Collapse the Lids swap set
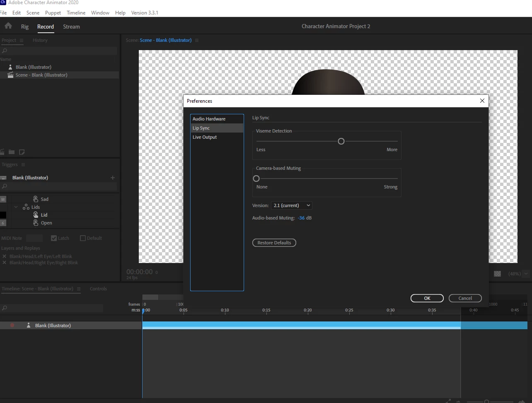532x403 pixels. point(16,207)
